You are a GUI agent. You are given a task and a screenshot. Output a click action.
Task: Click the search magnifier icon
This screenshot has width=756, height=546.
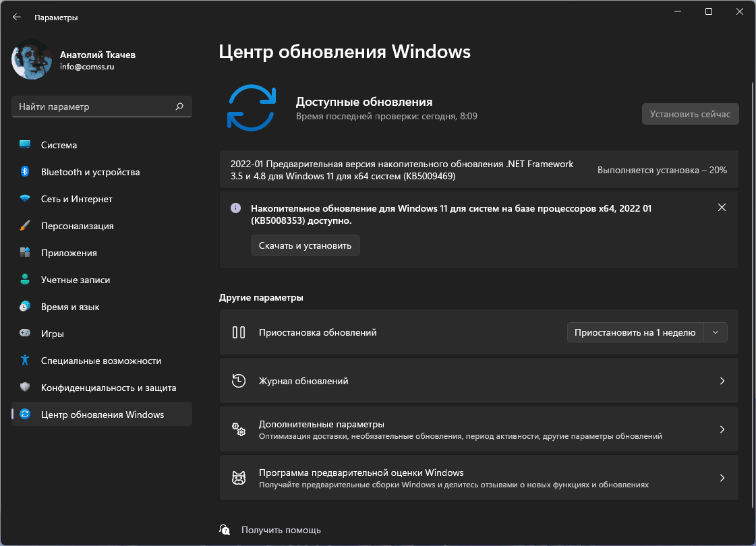[x=179, y=107]
